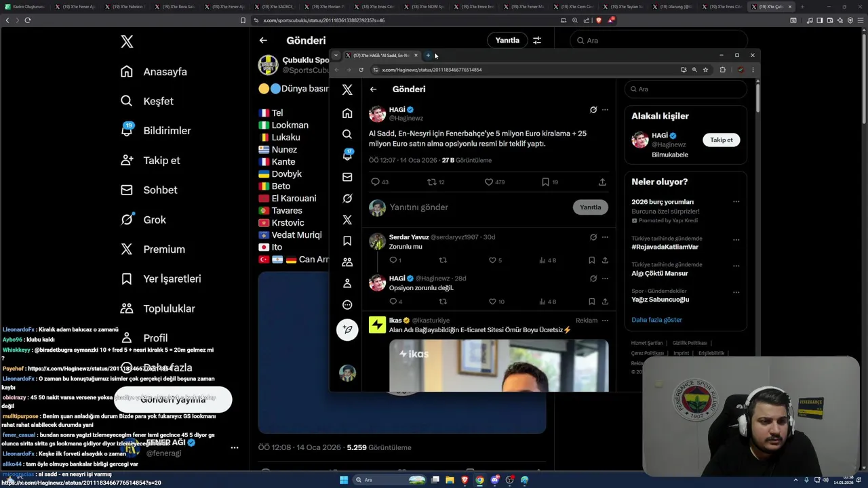
Task: Switch to the 'X'te Bora Sat' background tab
Action: (x=178, y=7)
